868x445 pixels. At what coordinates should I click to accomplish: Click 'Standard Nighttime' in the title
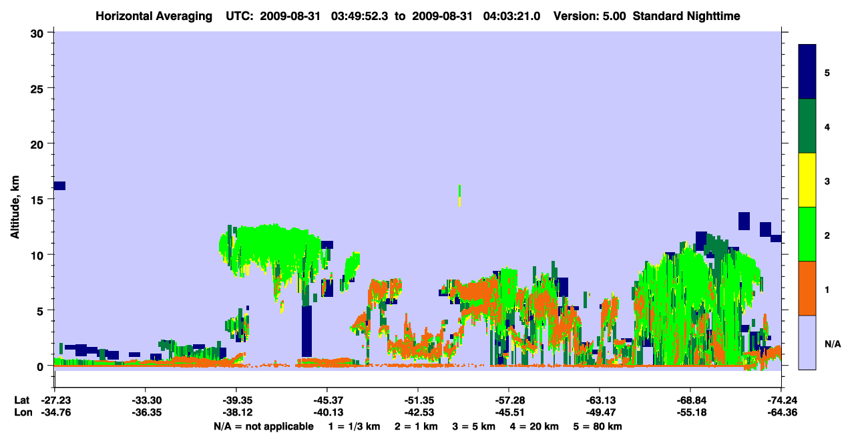coord(686,16)
